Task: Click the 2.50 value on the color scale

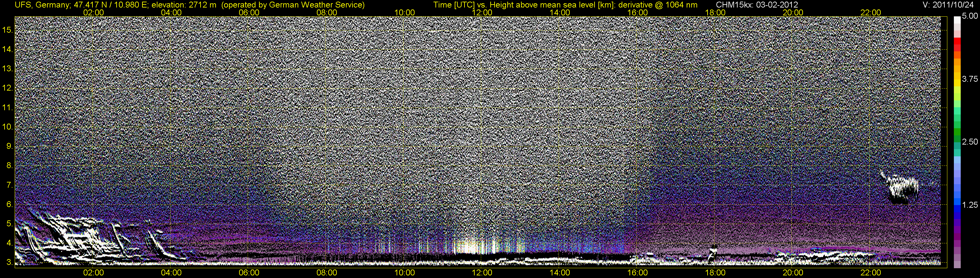Action: 970,142
